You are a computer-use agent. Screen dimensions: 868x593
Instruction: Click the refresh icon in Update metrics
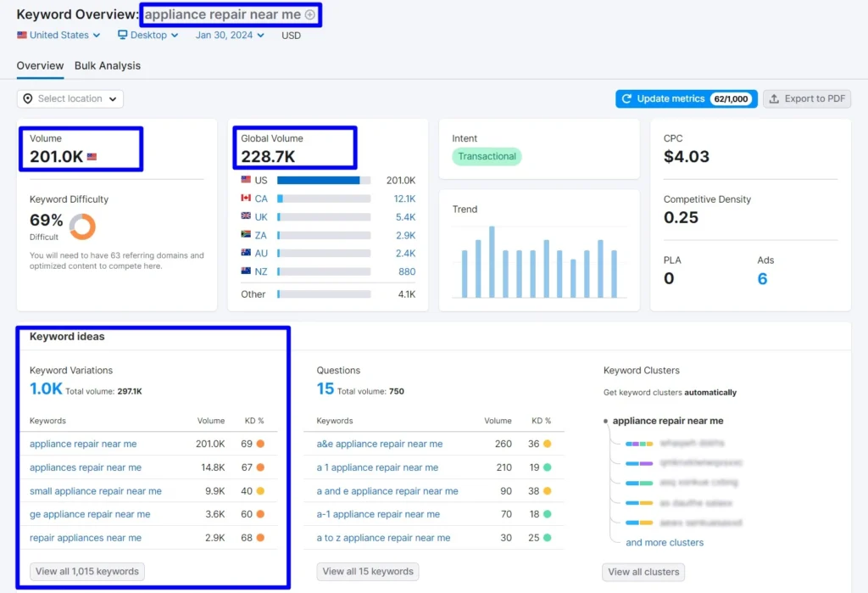click(x=626, y=98)
